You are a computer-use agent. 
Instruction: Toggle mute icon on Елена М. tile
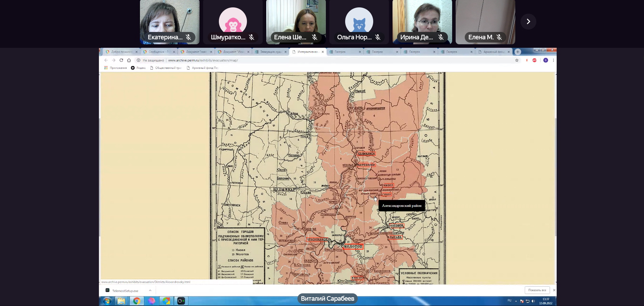tap(499, 37)
